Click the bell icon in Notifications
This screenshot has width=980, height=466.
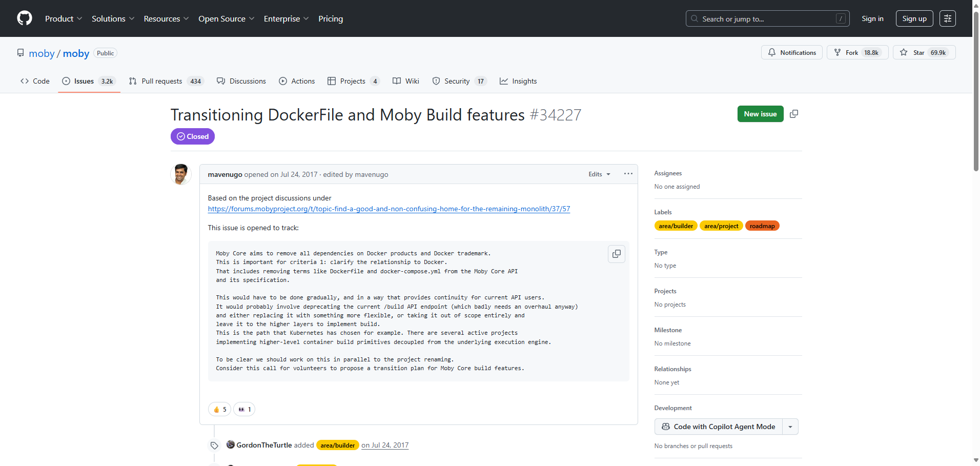(x=772, y=52)
